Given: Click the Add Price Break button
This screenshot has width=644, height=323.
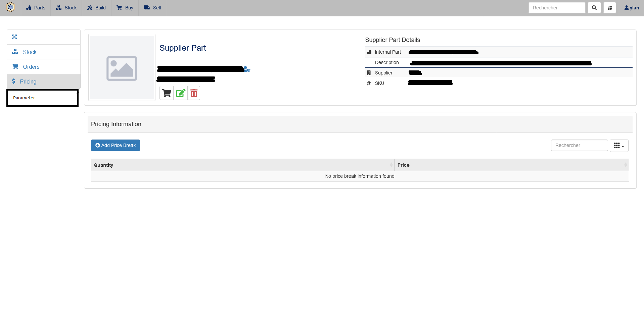Looking at the screenshot, I should point(115,145).
